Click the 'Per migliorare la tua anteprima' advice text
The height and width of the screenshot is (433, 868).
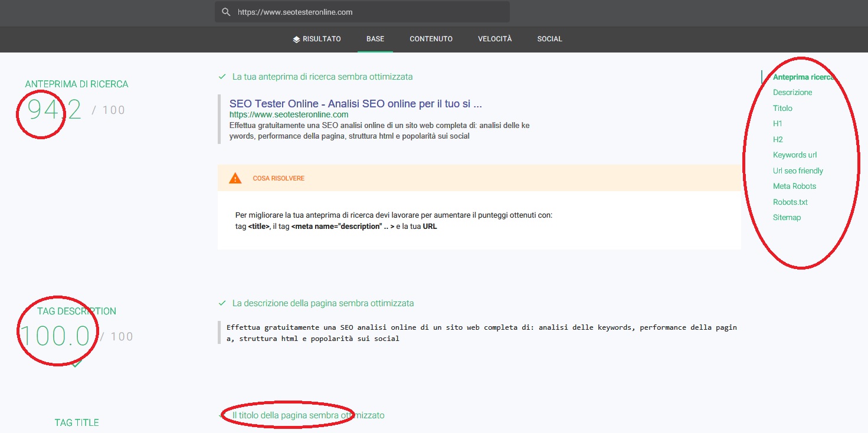pos(394,221)
